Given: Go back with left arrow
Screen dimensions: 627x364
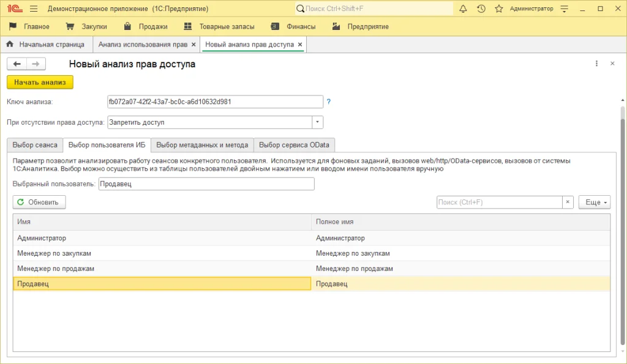Looking at the screenshot, I should 17,64.
